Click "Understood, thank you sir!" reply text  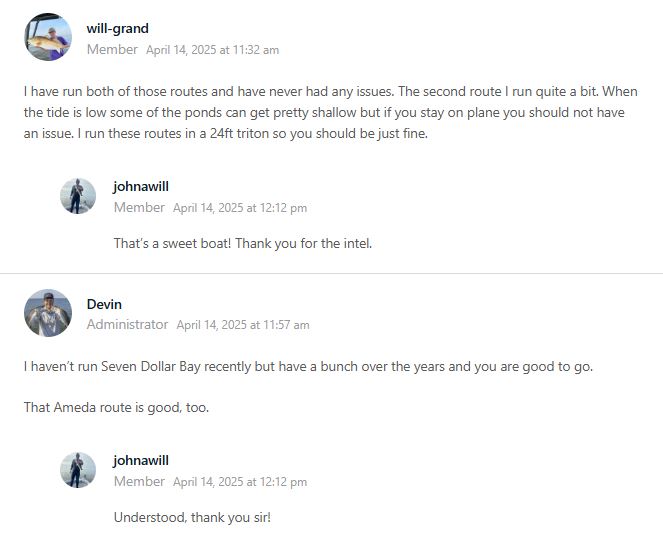pyautogui.click(x=192, y=517)
